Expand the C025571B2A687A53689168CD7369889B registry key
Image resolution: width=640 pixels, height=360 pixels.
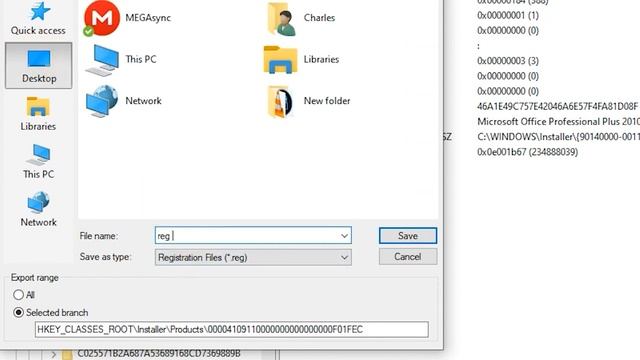(53, 354)
